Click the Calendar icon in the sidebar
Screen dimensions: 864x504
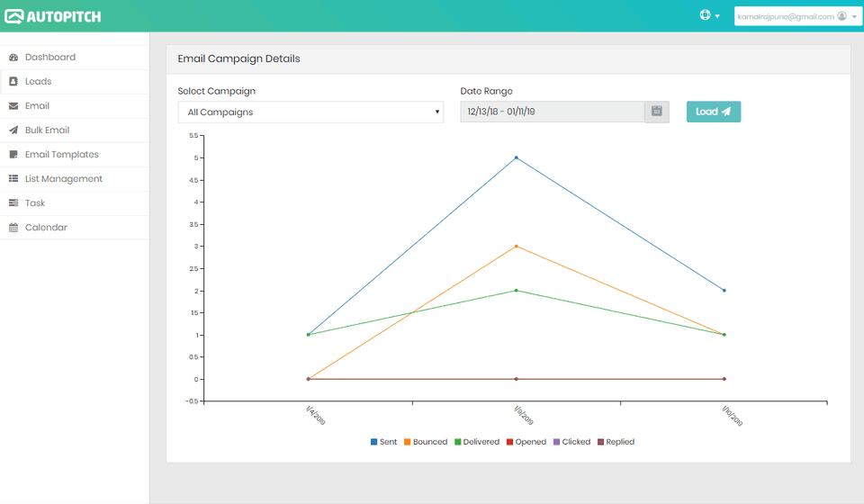click(13, 228)
